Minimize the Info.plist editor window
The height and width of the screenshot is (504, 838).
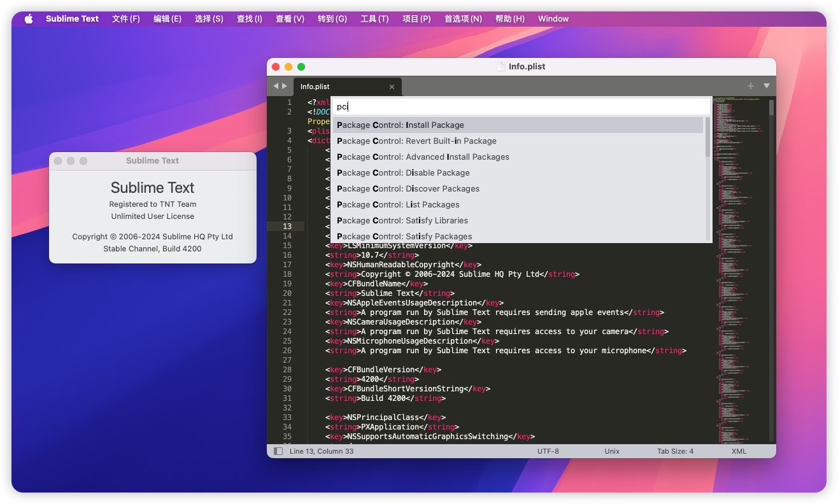pyautogui.click(x=288, y=66)
